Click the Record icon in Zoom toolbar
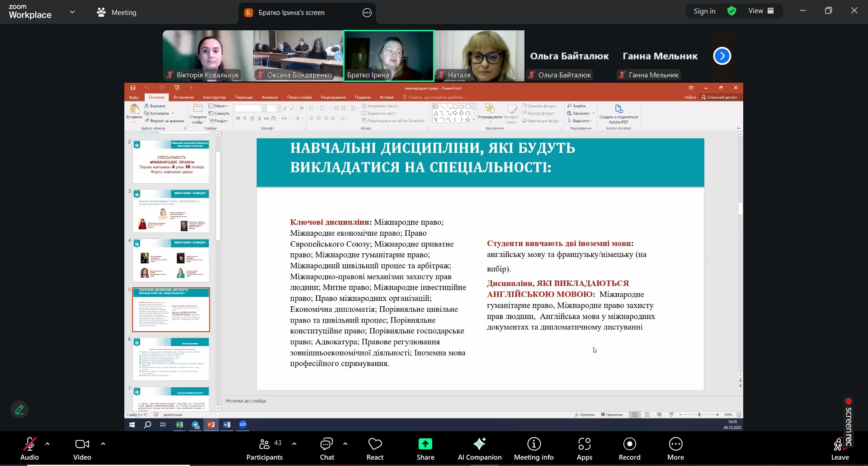868x466 pixels. [x=629, y=445]
